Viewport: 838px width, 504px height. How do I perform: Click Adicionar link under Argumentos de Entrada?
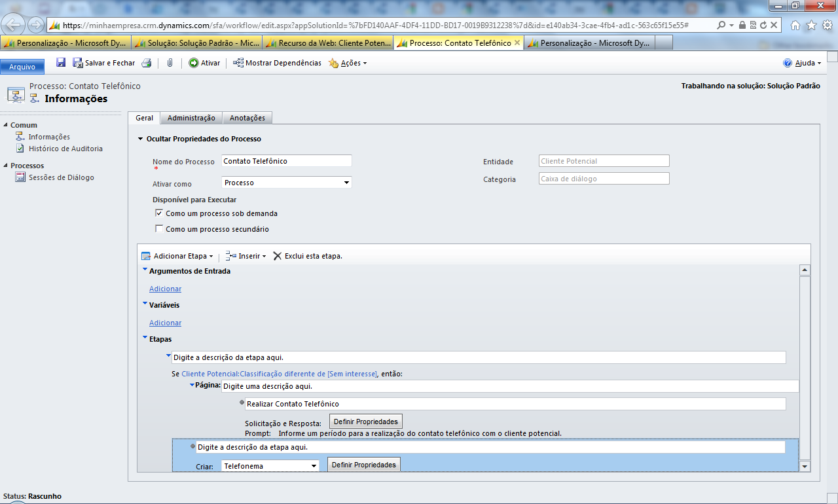point(165,289)
